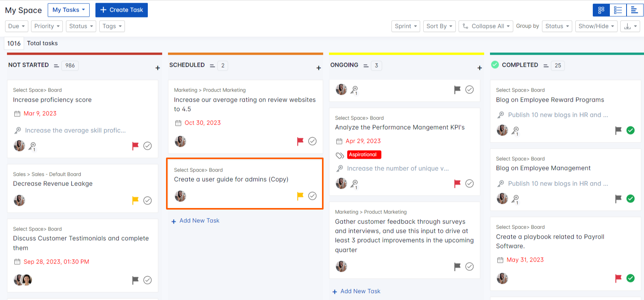
Task: Click the green check icon beside COMPLETED header
Action: (x=495, y=65)
